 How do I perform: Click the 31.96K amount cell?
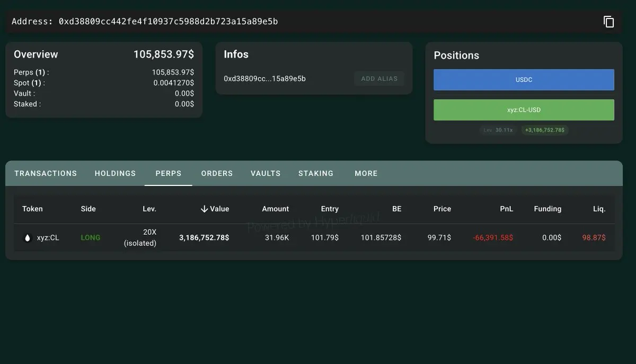[x=277, y=238]
